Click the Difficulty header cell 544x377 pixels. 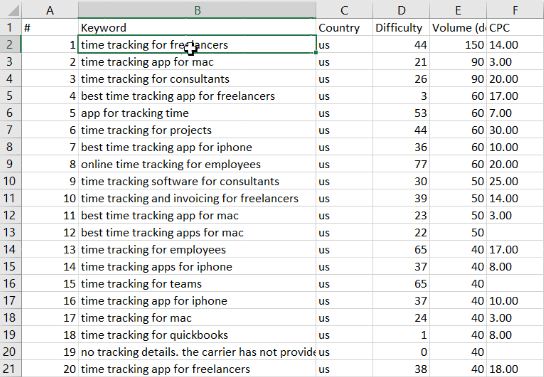(x=401, y=27)
